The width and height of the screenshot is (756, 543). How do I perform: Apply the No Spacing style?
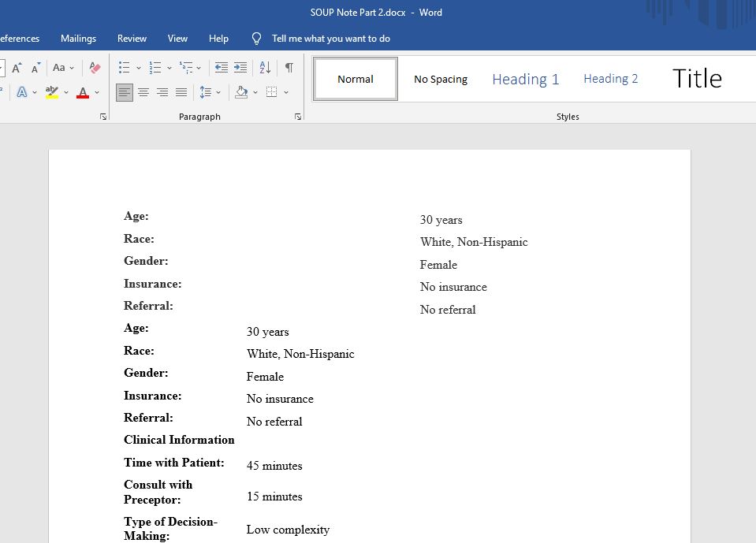coord(441,79)
